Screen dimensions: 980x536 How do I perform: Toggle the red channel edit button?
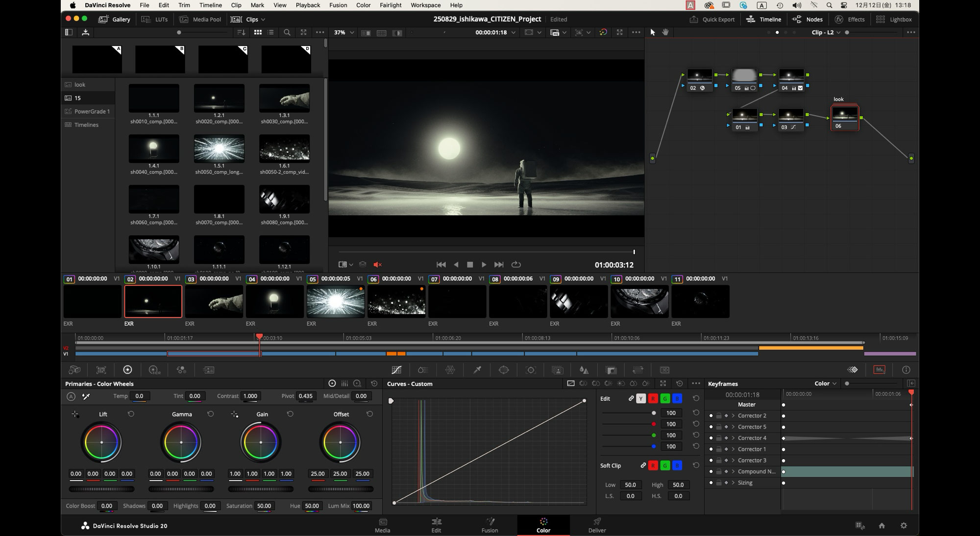(x=653, y=399)
